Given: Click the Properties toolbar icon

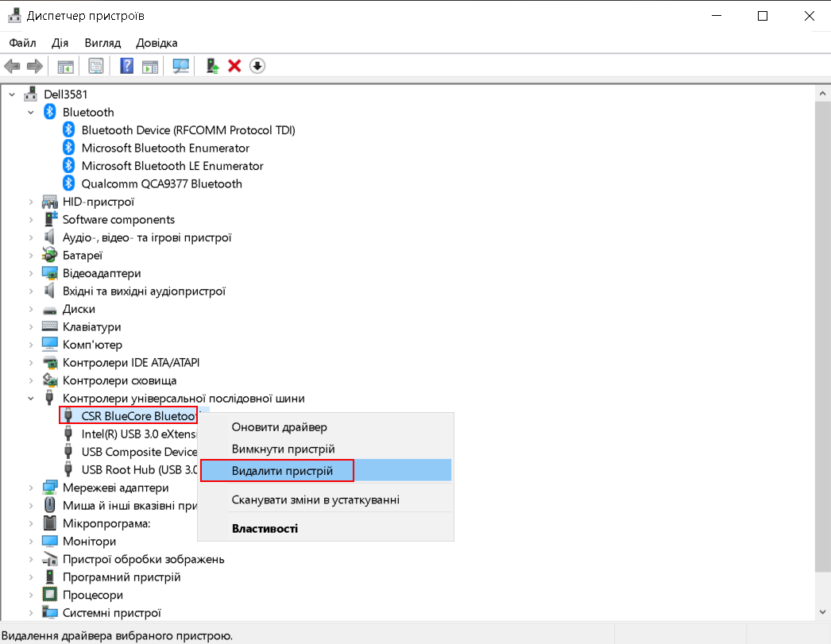Looking at the screenshot, I should click(96, 66).
